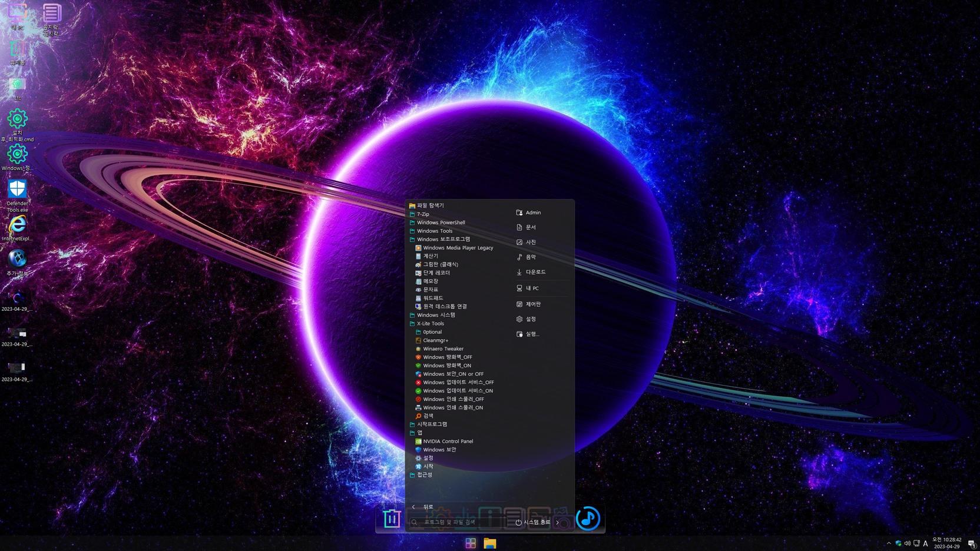This screenshot has height=551, width=980.
Task: Run Windows 업데이트 서비스_OFF entry
Action: click(x=455, y=382)
